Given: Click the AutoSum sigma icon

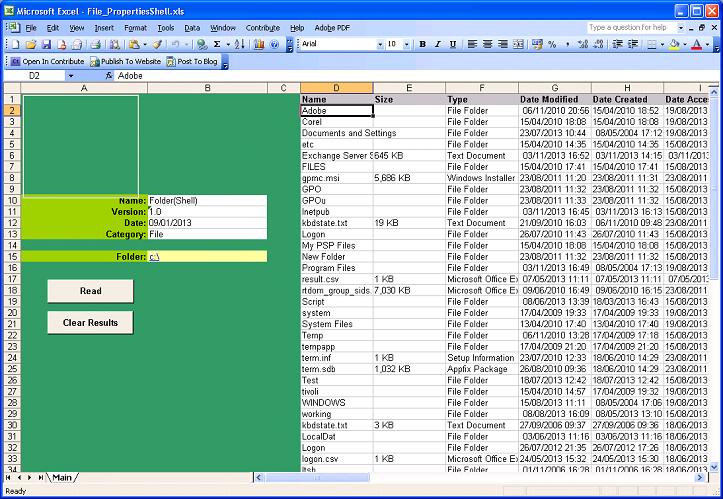Looking at the screenshot, I should coord(217,45).
